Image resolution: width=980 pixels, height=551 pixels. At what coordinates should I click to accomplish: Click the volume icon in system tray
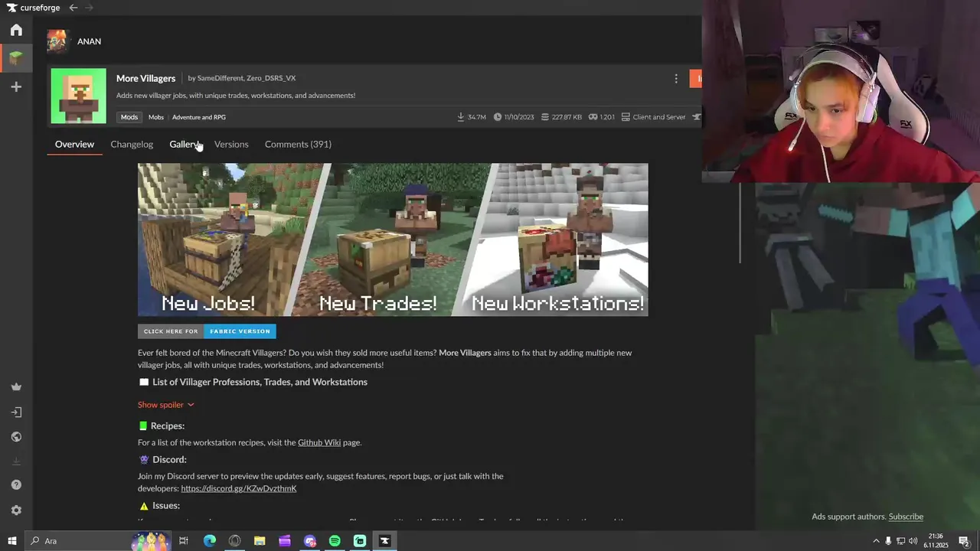click(913, 541)
